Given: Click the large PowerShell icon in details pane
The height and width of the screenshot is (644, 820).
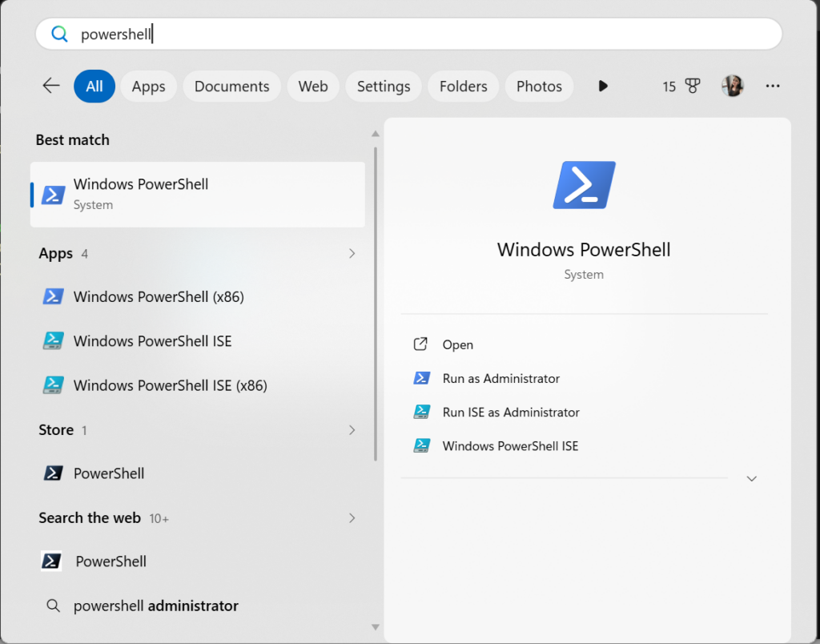Looking at the screenshot, I should (584, 185).
